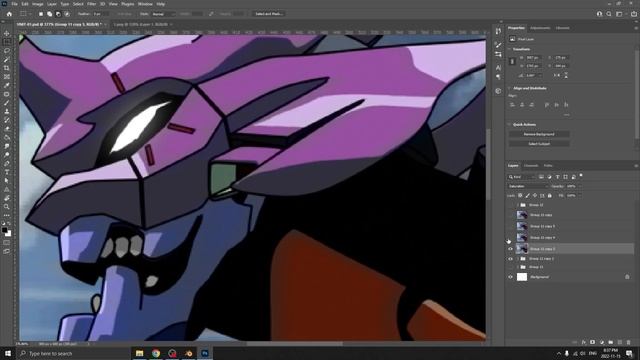Select the Crop tool
The width and height of the screenshot is (640, 360).
pos(7,68)
